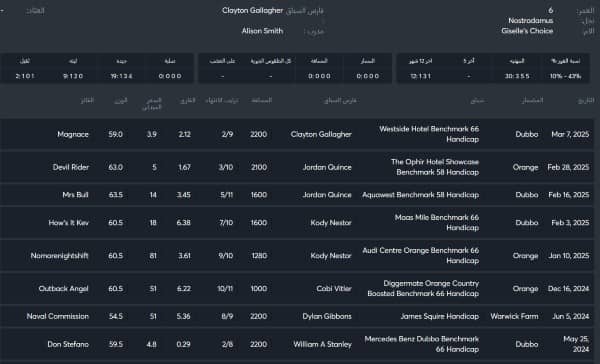Click jockey Kody Nestor in Feb 3 row
The width and height of the screenshot is (600, 364).
pos(331,223)
